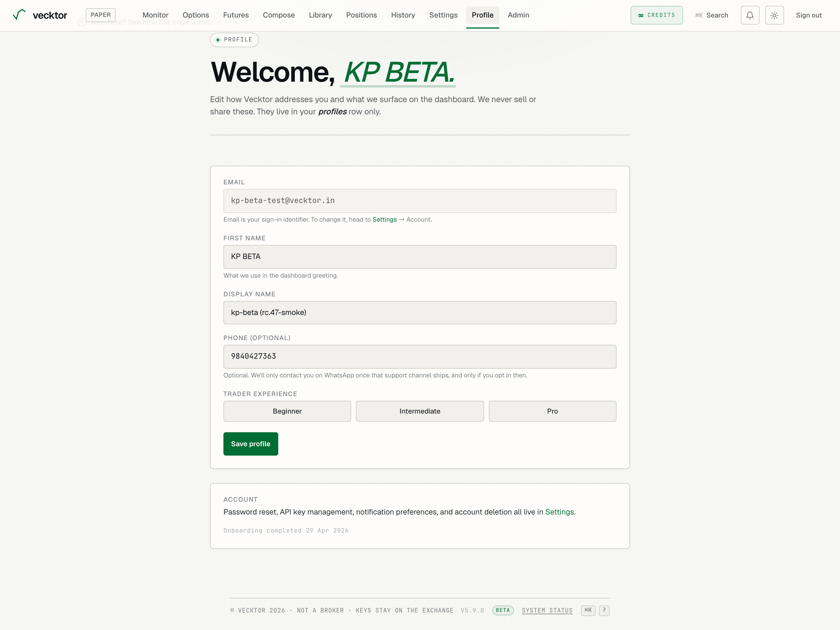Select Pro trader experience
The height and width of the screenshot is (630, 840).
[x=552, y=411]
